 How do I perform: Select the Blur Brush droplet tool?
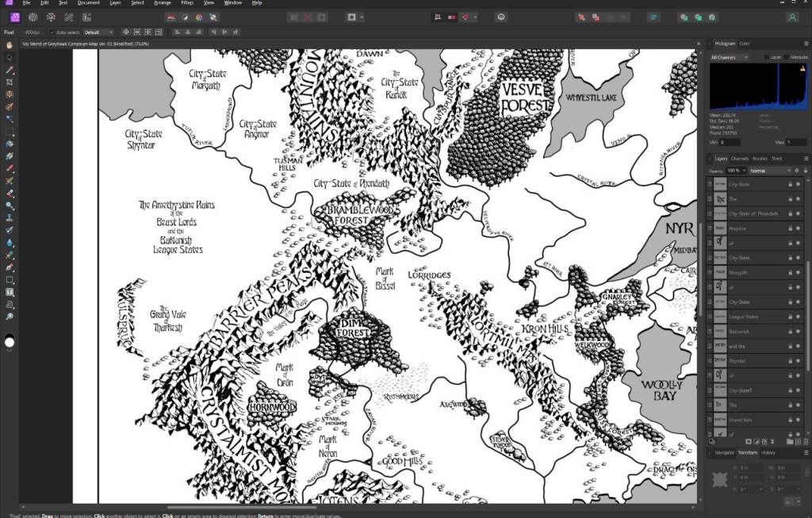click(x=10, y=243)
